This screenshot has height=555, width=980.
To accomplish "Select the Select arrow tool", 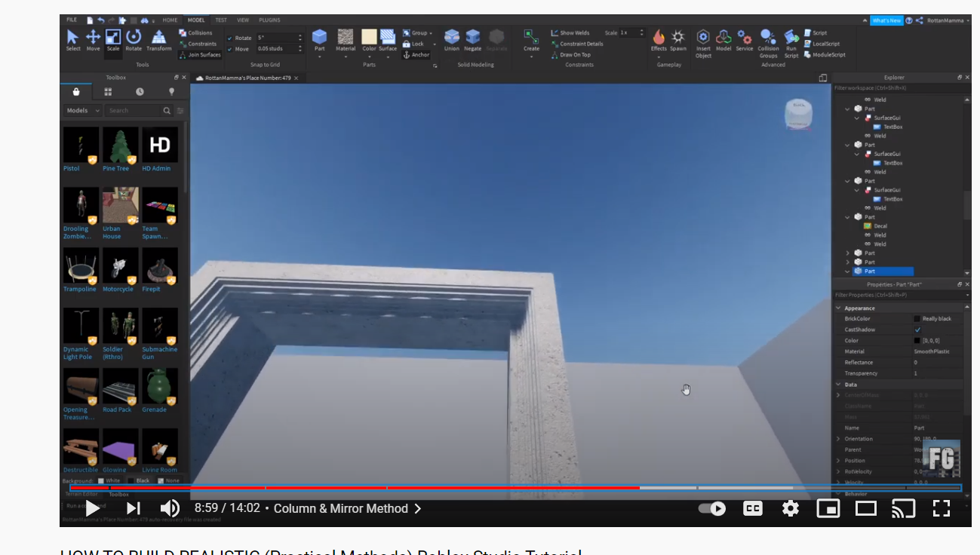I will (72, 40).
